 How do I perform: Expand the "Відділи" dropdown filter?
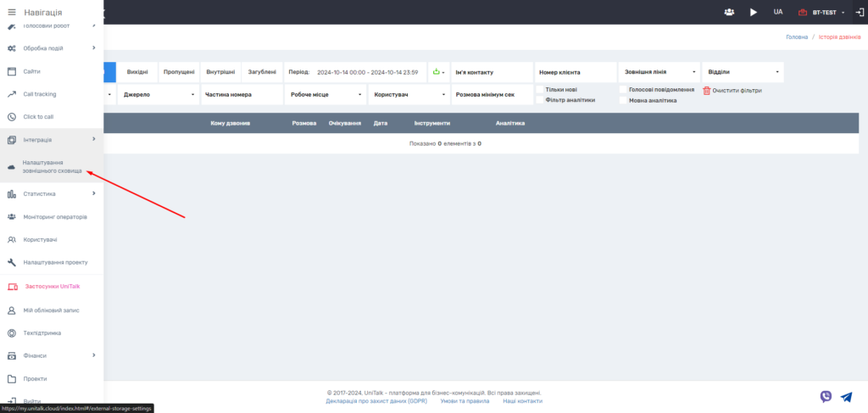click(743, 72)
